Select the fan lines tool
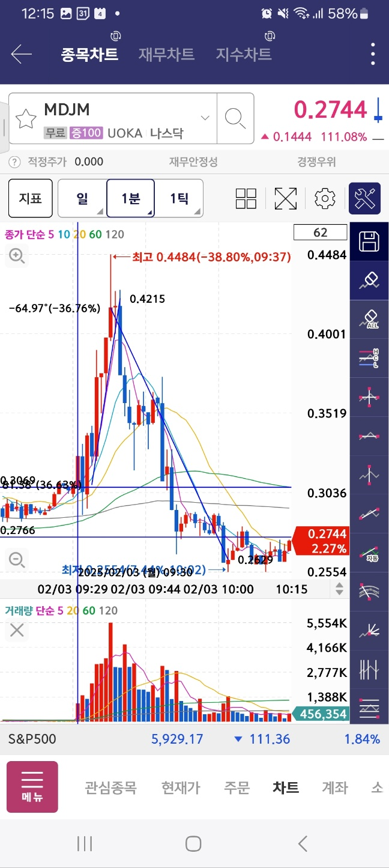The height and width of the screenshot is (868, 389). pyautogui.click(x=369, y=631)
